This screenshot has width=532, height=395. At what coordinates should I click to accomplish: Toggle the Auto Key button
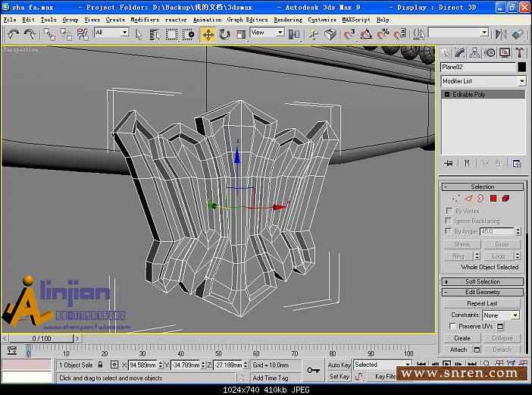pyautogui.click(x=339, y=365)
